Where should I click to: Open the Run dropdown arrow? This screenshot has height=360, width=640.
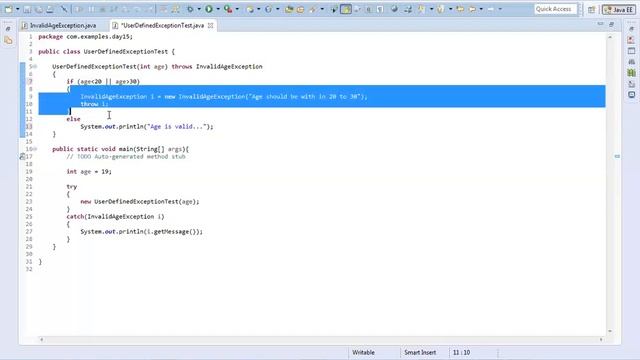pyautogui.click(x=218, y=9)
